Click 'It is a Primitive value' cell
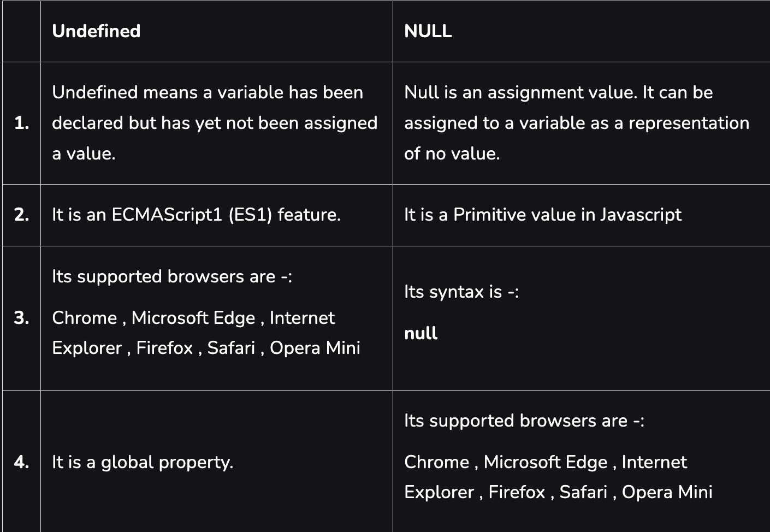Viewport: 770px width, 532px height. [x=581, y=215]
